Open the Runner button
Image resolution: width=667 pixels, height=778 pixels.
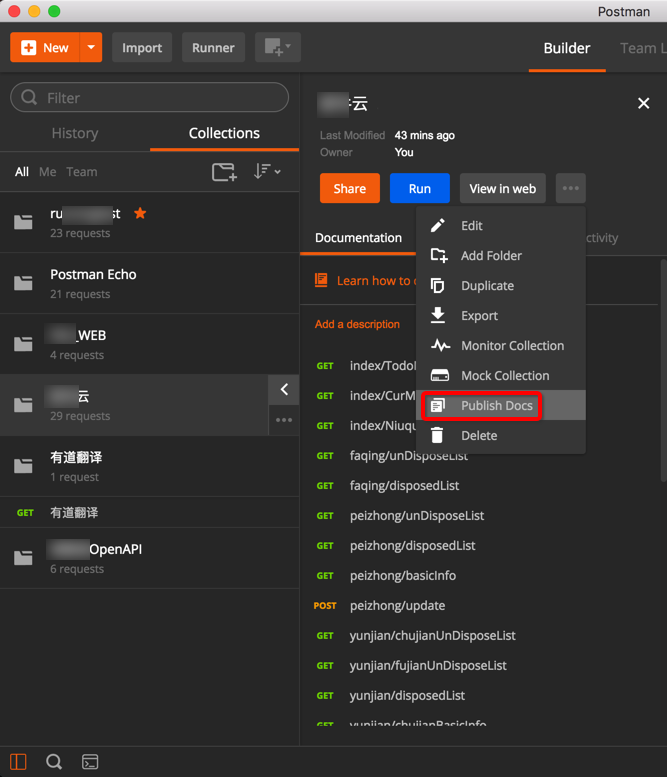[x=213, y=48]
